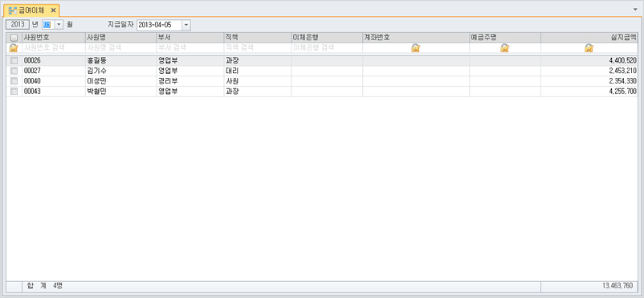Click the 영업부 cell in 홍길동's row
The image size is (644, 298).
tap(190, 61)
